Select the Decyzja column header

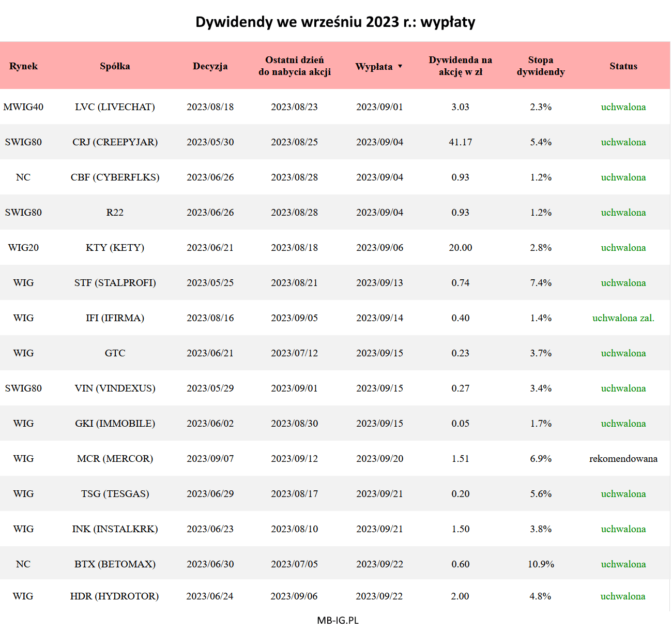pos(210,66)
